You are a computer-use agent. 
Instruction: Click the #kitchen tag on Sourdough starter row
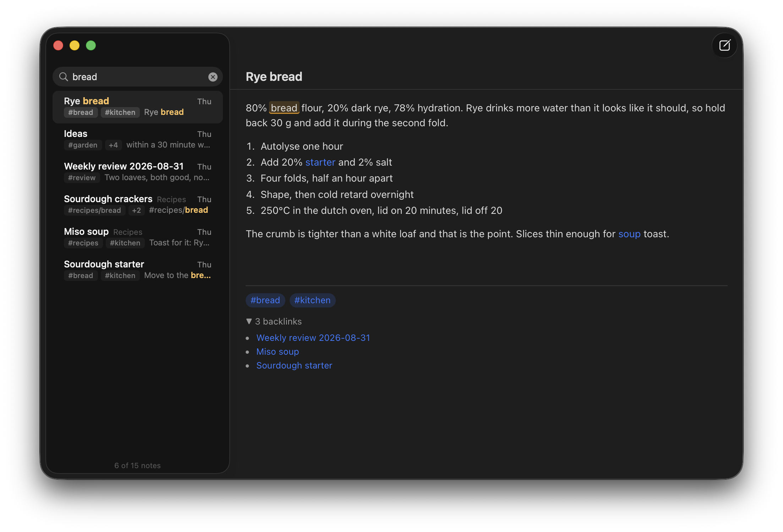120,276
